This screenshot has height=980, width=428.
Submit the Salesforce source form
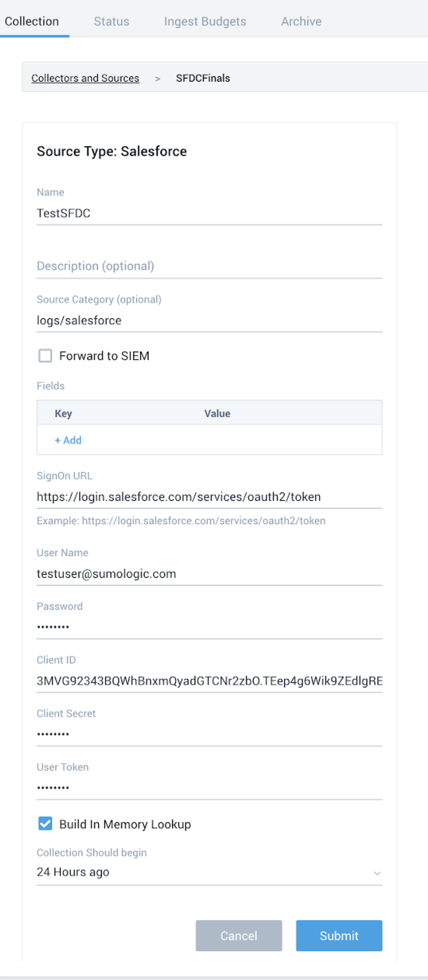(x=339, y=935)
